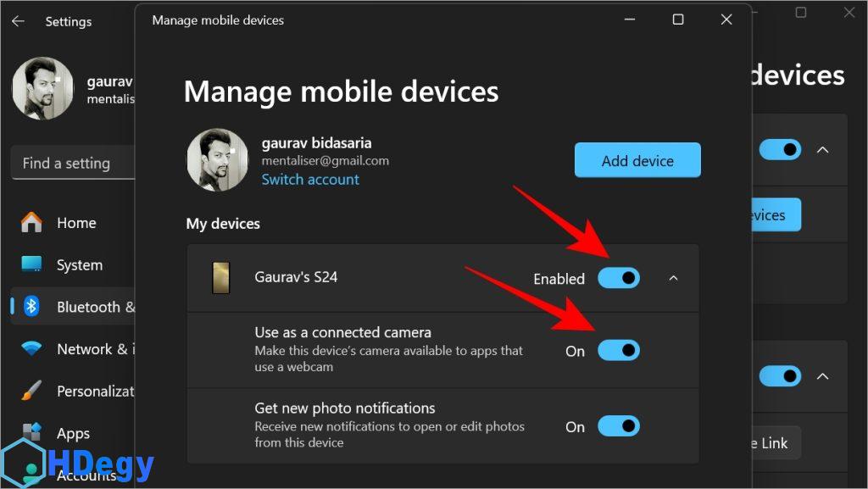Image resolution: width=868 pixels, height=489 pixels.
Task: Collapse the top section chevron in background Settings
Action: point(821,150)
